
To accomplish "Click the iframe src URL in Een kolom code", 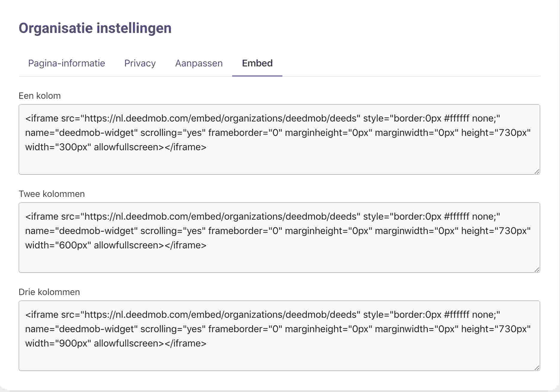I will [x=221, y=118].
